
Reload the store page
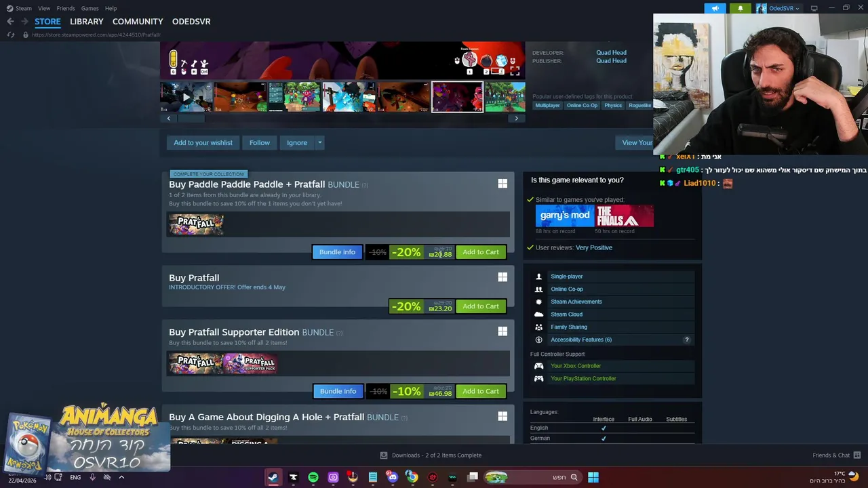[10, 35]
